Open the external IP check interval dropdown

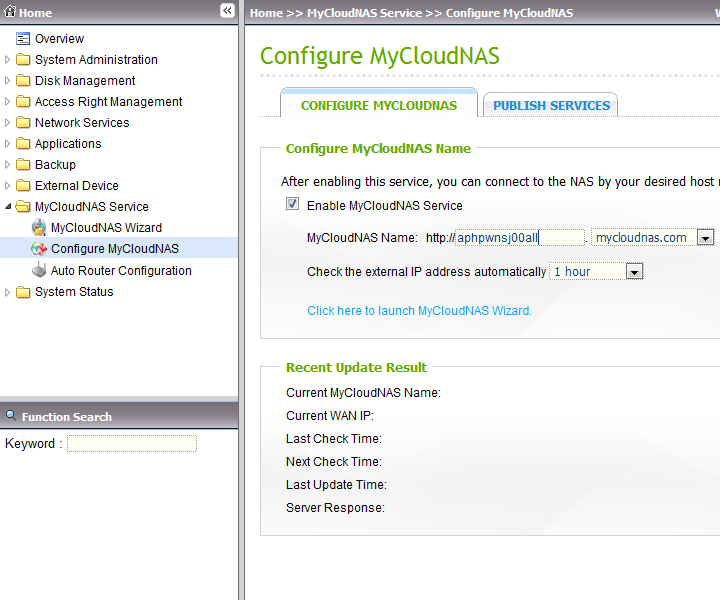tap(634, 272)
